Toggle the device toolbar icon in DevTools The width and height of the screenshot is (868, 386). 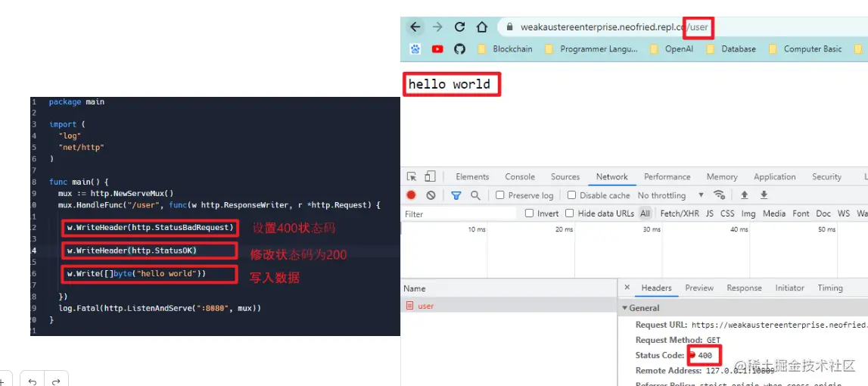coord(430,176)
